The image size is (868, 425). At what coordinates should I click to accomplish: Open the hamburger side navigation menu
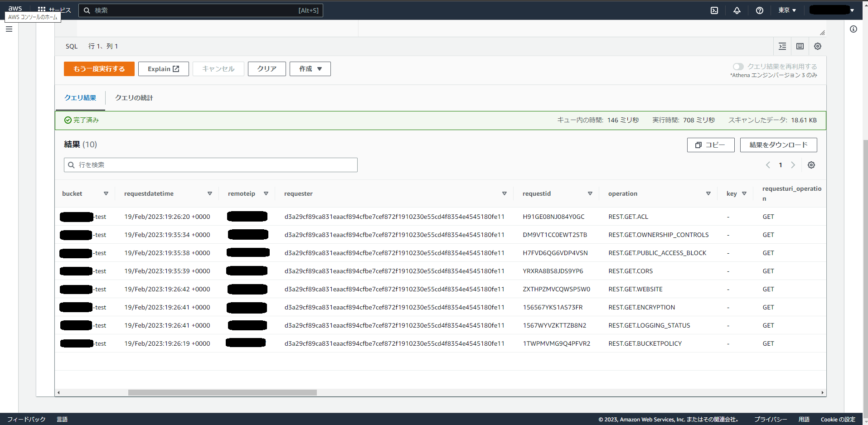pos(9,29)
